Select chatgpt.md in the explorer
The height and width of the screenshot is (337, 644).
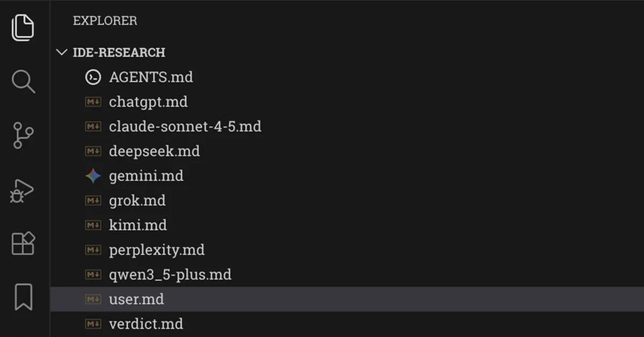[149, 101]
